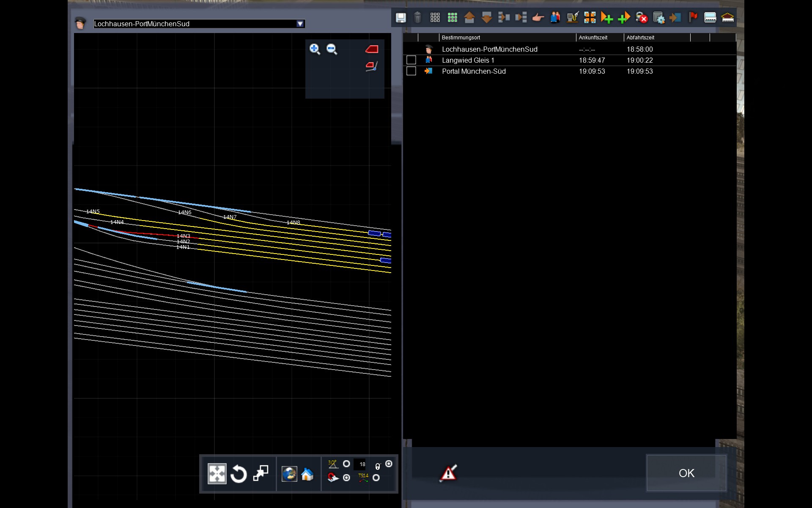Click the warning triangle error button
The height and width of the screenshot is (508, 812).
[x=448, y=473]
